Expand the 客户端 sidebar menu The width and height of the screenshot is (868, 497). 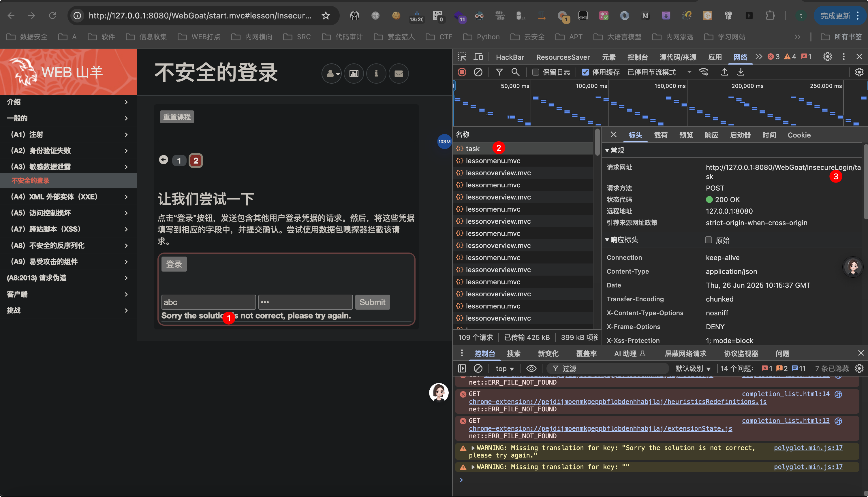(x=68, y=294)
